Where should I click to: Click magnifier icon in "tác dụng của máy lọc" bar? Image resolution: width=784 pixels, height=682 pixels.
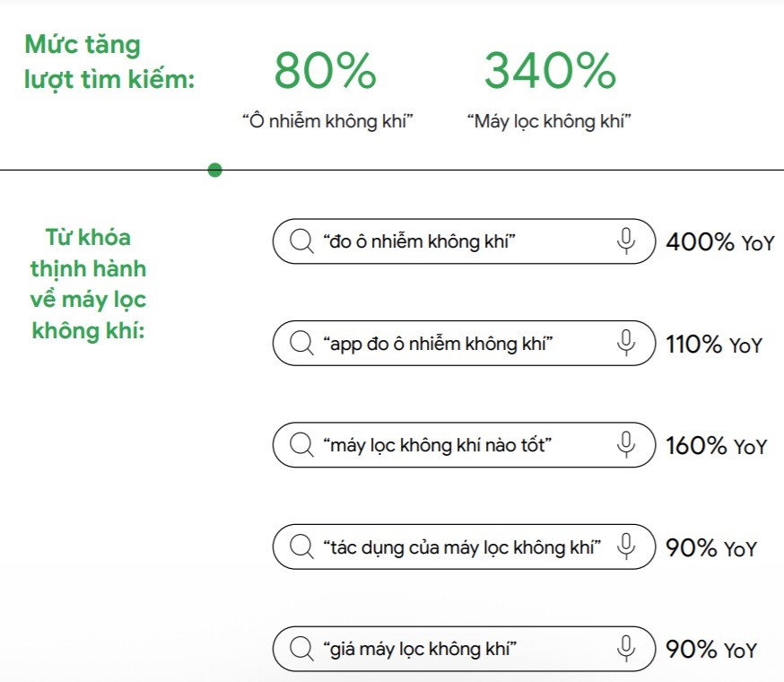point(301,546)
